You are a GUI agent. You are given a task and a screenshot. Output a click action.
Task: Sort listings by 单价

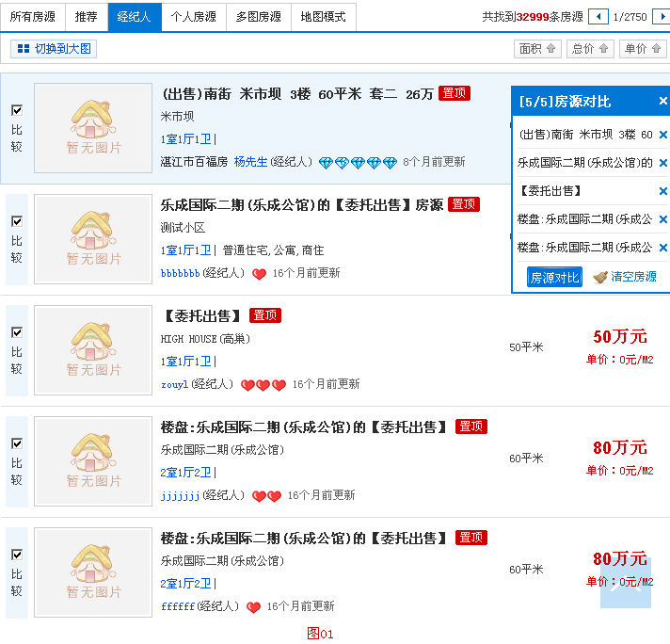point(643,48)
